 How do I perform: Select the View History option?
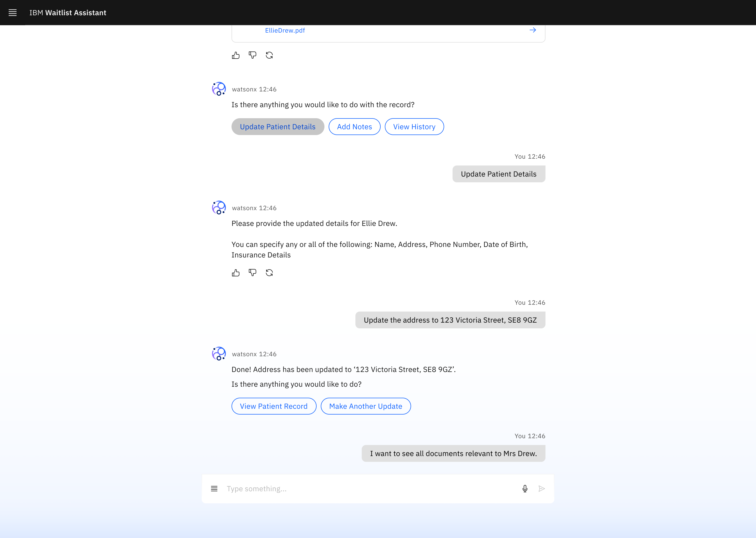[414, 127]
